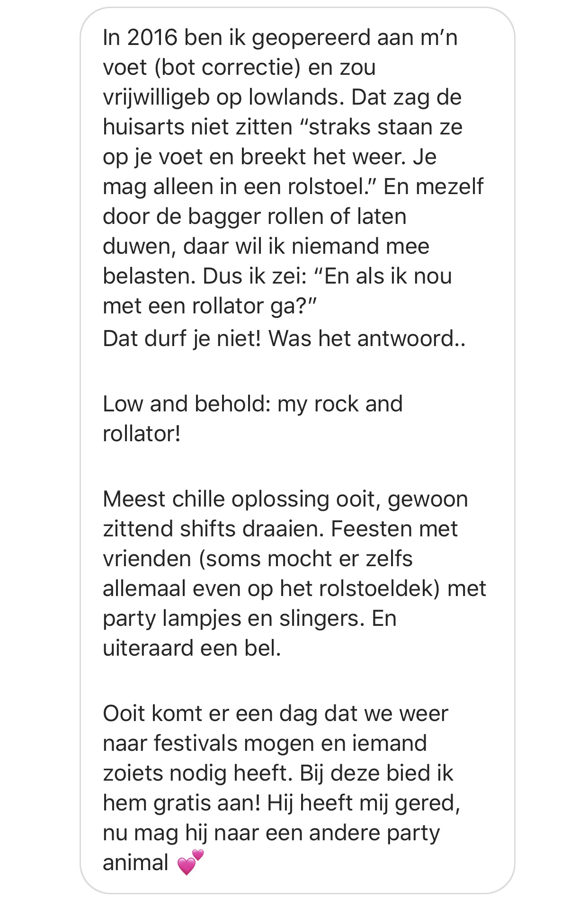
Task: Click the misspelled word "vrijwilligeb"
Action: tap(156, 98)
